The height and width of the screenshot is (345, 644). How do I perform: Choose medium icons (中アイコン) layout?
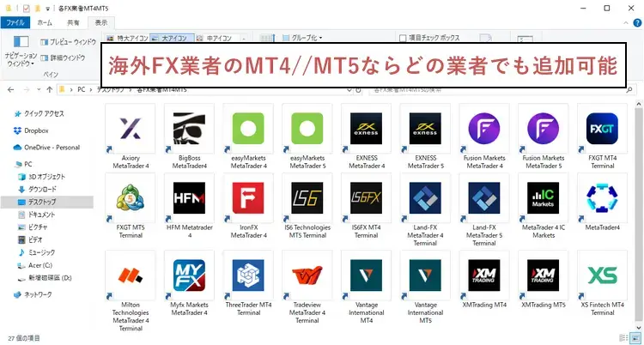point(215,39)
